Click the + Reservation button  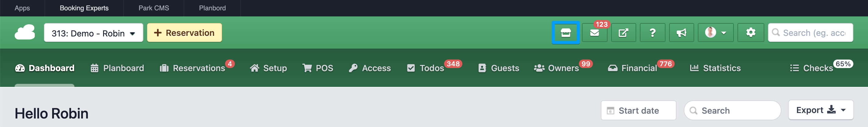pyautogui.click(x=184, y=33)
